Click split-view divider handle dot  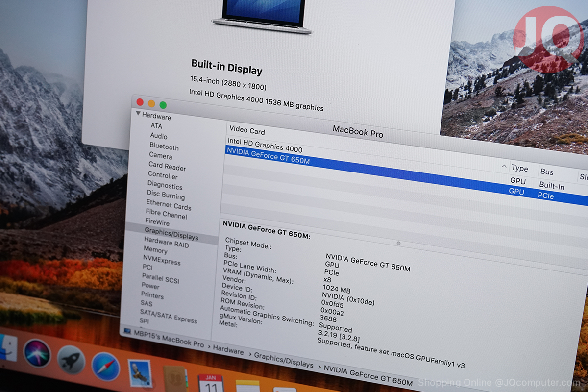pos(398,243)
